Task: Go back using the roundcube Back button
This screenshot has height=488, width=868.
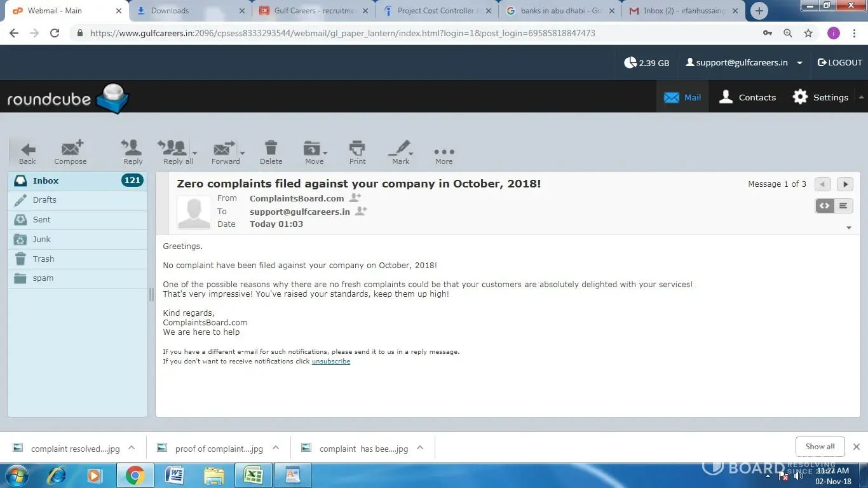Action: tap(27, 153)
